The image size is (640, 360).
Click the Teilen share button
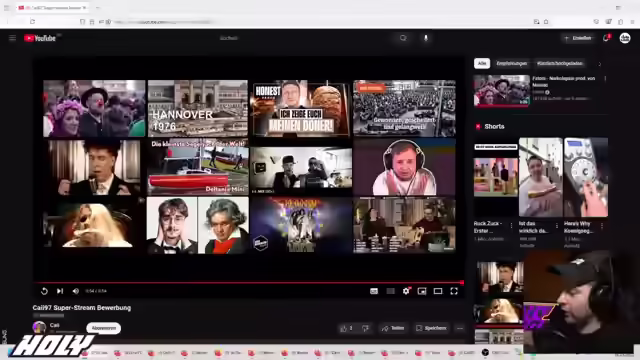tap(393, 328)
